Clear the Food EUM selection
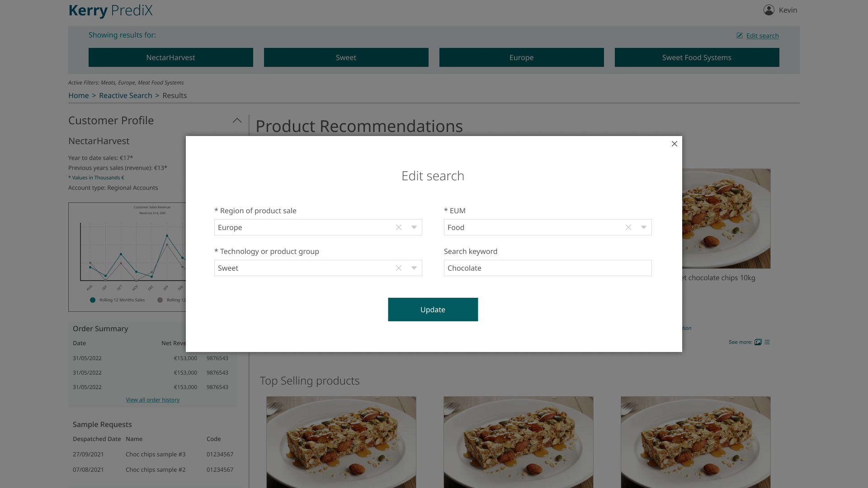Screen dimensions: 868x488 628,227
